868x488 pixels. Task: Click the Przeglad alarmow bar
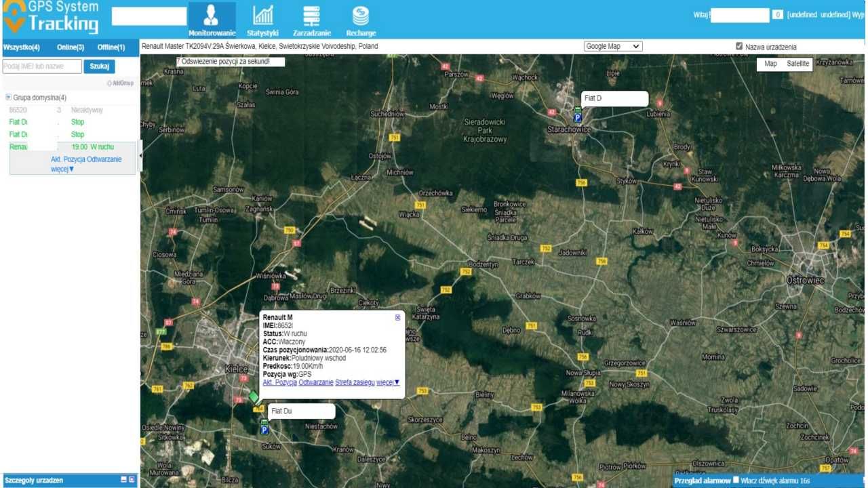point(703,481)
